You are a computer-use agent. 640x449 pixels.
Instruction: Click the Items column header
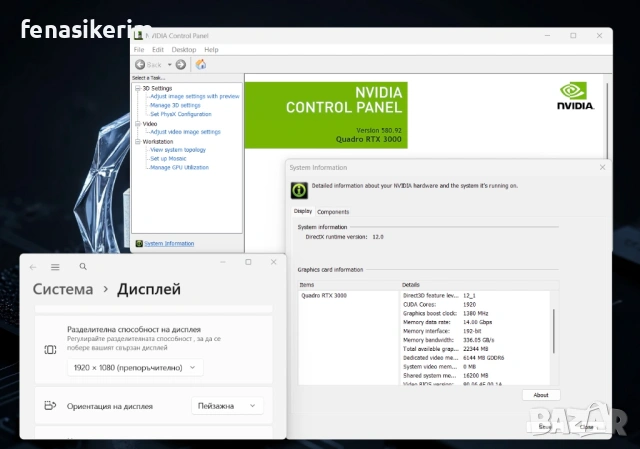307,285
